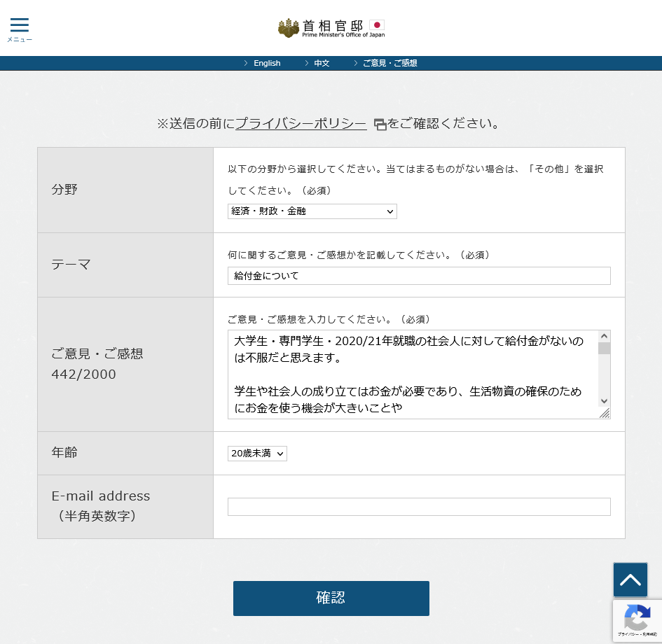
Task: Focus the E-mail address input field
Action: pos(418,507)
